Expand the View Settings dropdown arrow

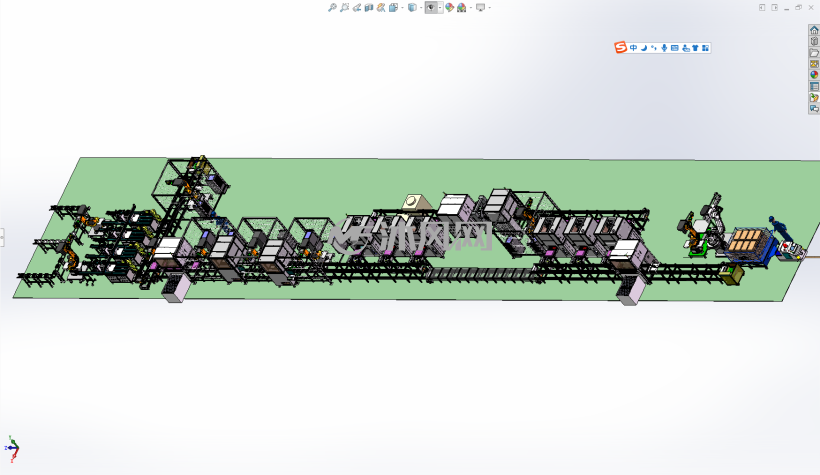coord(489,7)
